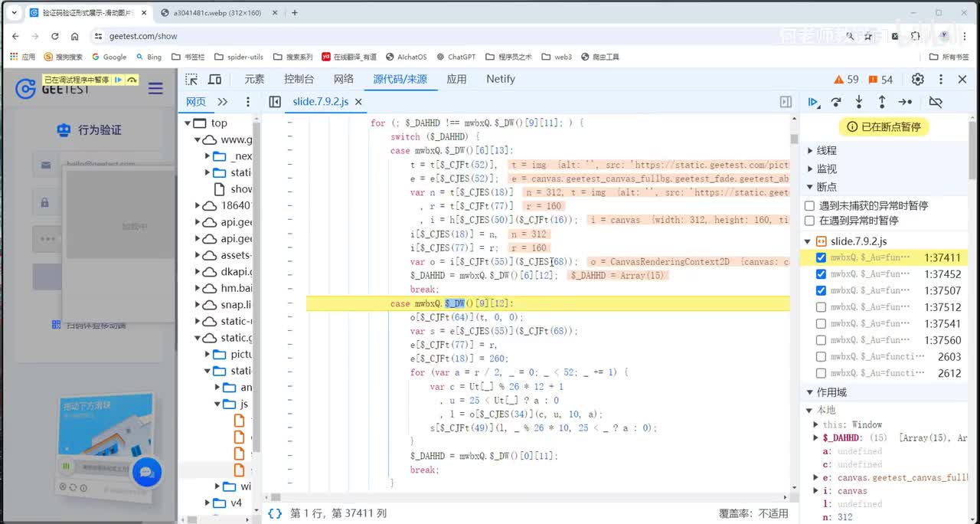Enable breakpoint at 1:37560
Image resolution: width=980 pixels, height=524 pixels.
tap(821, 340)
